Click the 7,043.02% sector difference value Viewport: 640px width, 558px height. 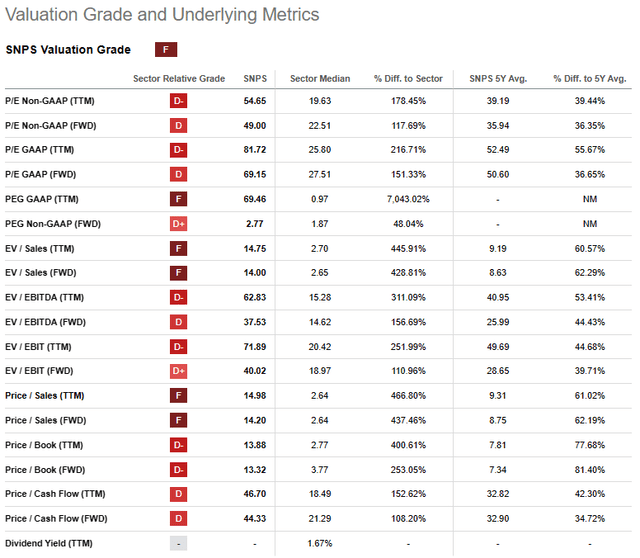coord(408,199)
